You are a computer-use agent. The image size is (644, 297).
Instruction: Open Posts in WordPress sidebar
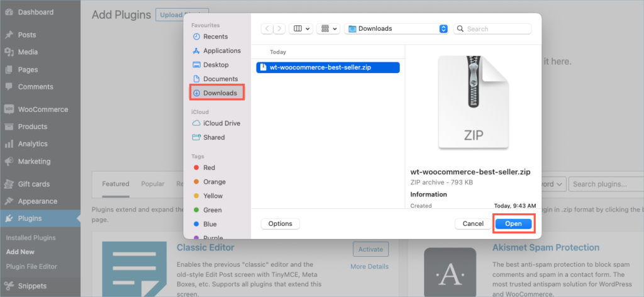click(x=26, y=35)
